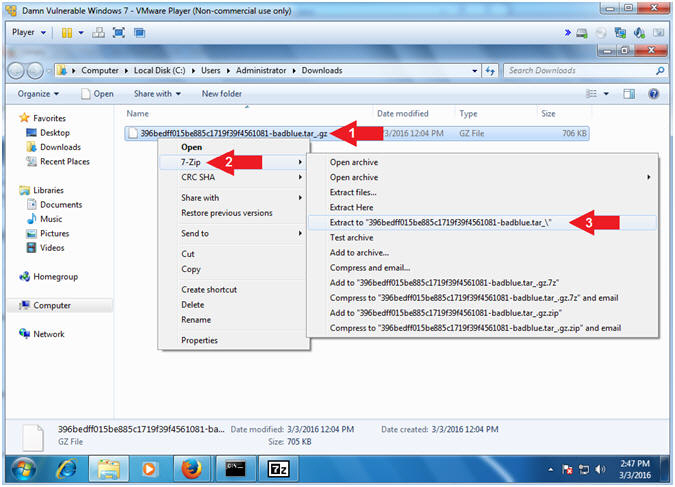The width and height of the screenshot is (675, 487).
Task: Open the Player dropdown menu
Action: pos(29,32)
